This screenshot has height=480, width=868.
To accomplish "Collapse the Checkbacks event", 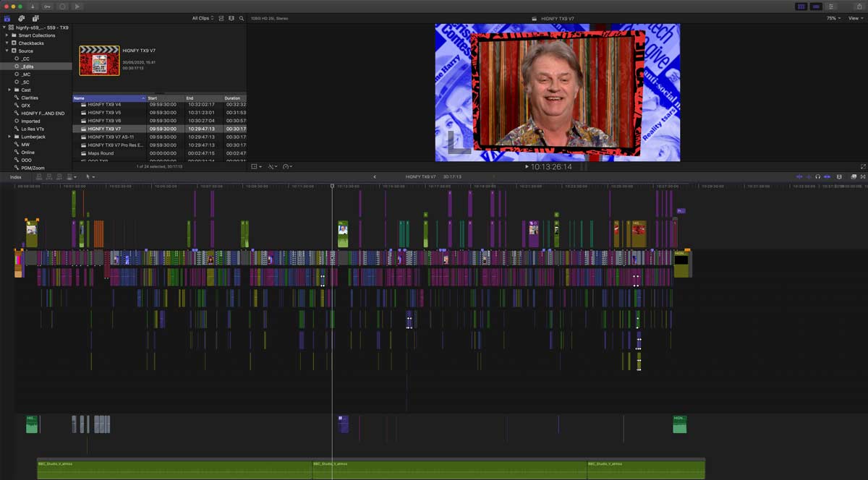I will pos(7,43).
